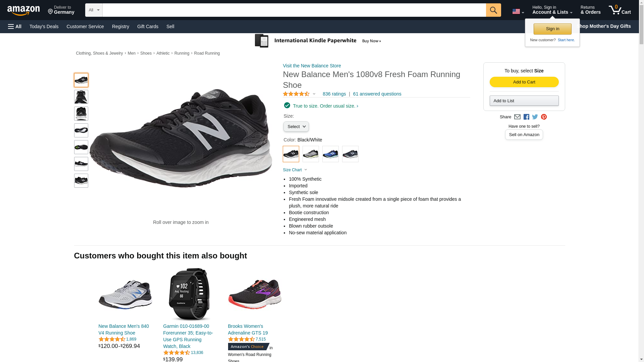Go to the Amazon logo home
This screenshot has width=644, height=362.
coord(23,11)
